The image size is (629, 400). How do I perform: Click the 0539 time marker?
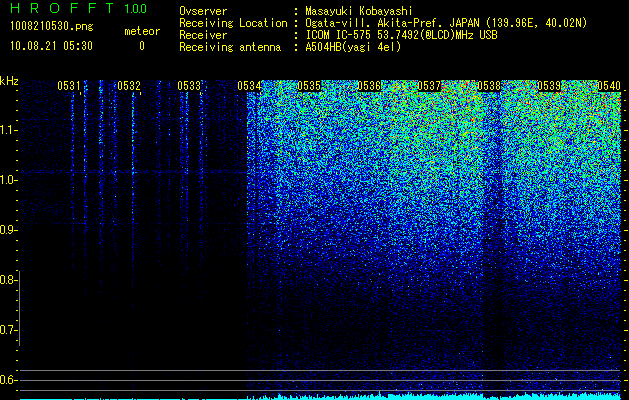pyautogui.click(x=549, y=86)
